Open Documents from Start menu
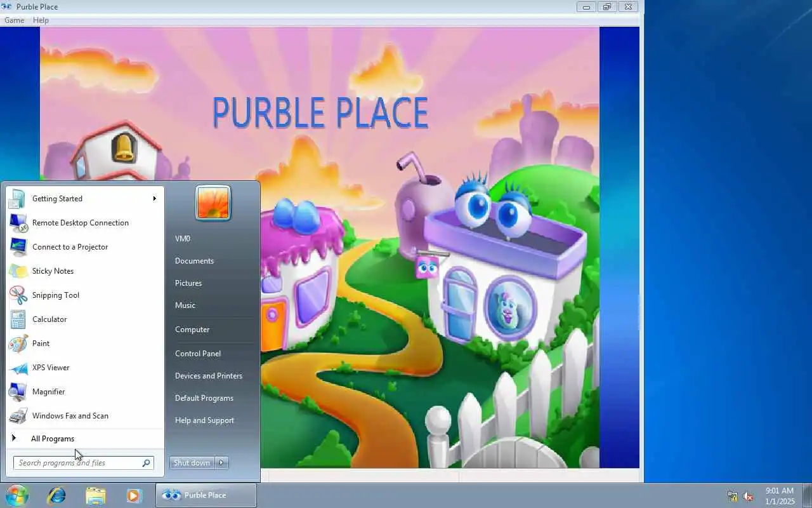Viewport: 812px width, 508px height. tap(194, 261)
